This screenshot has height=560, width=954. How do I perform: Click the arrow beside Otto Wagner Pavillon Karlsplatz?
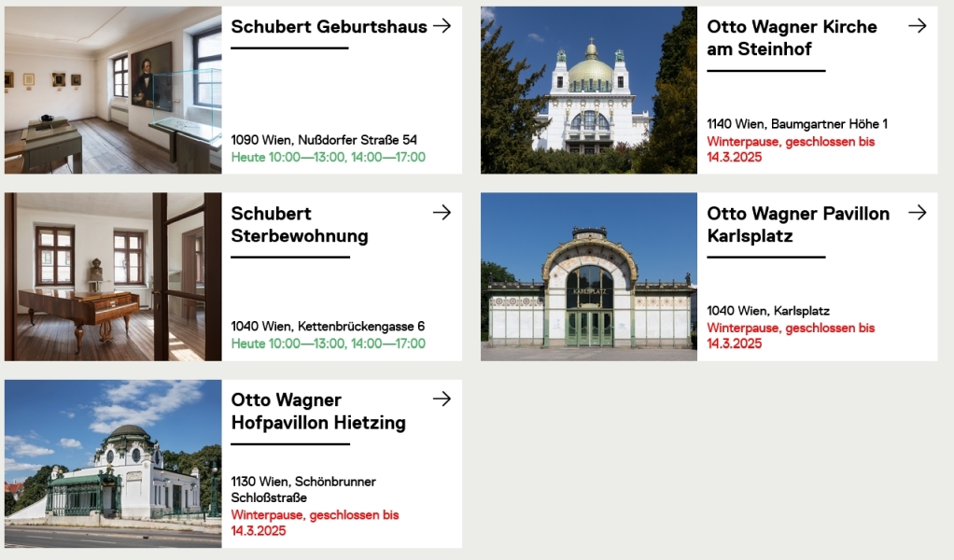918,213
